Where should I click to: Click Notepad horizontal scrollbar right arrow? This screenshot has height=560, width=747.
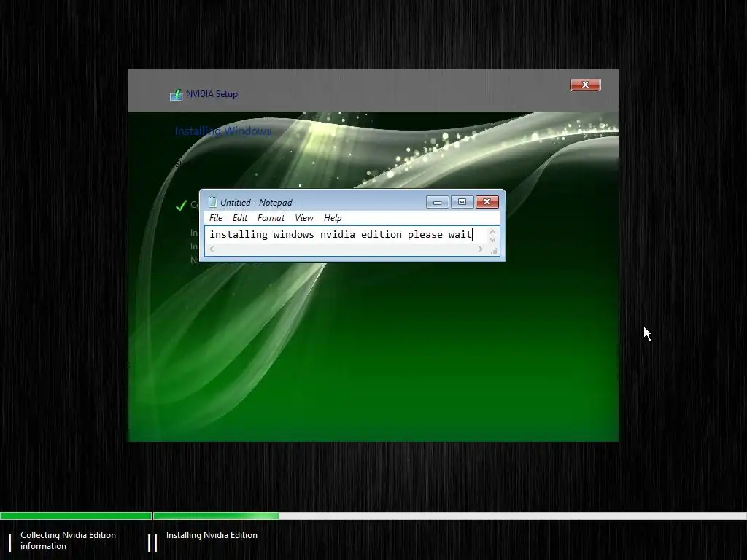[480, 249]
